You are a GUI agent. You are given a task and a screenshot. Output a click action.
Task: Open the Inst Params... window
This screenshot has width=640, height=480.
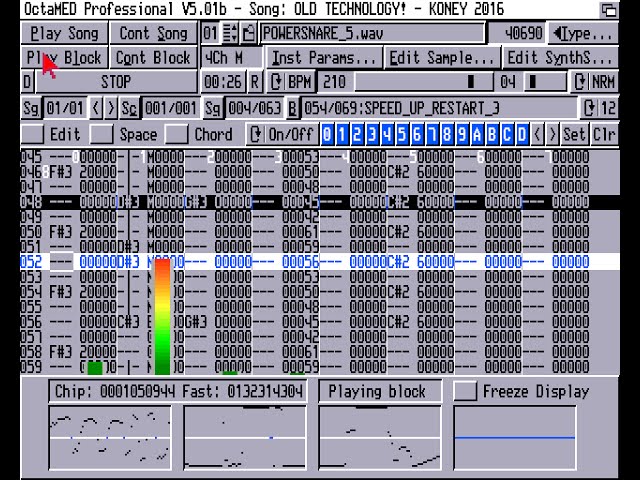pos(324,58)
